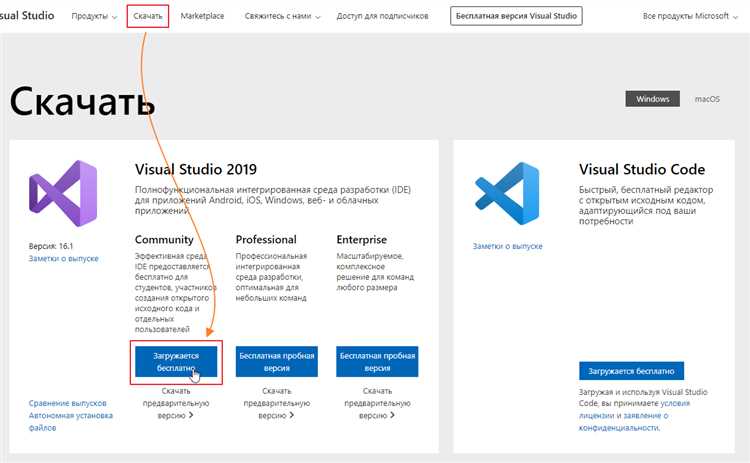Click the Visual Studio 2019 heading
Screen dimensions: 750x463
click(x=196, y=169)
